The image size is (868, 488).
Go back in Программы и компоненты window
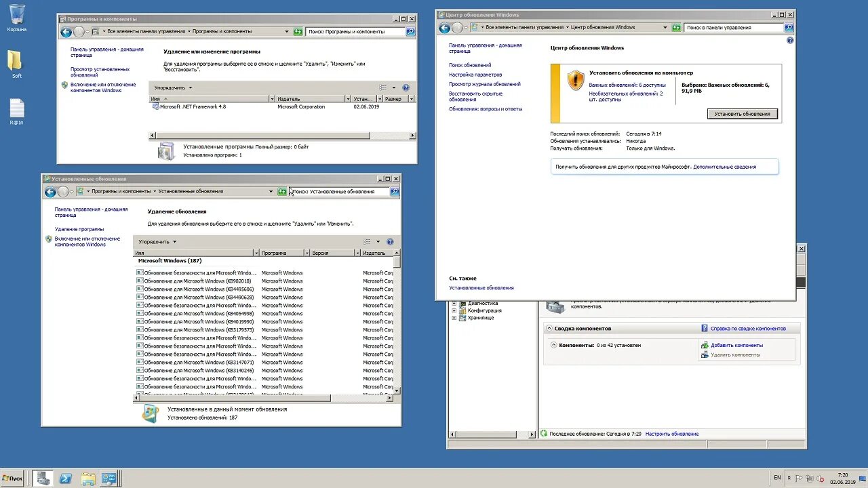click(66, 32)
